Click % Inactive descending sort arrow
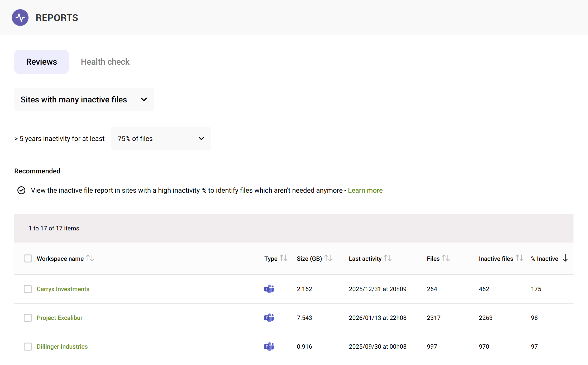Image resolution: width=588 pixels, height=365 pixels. 565,258
